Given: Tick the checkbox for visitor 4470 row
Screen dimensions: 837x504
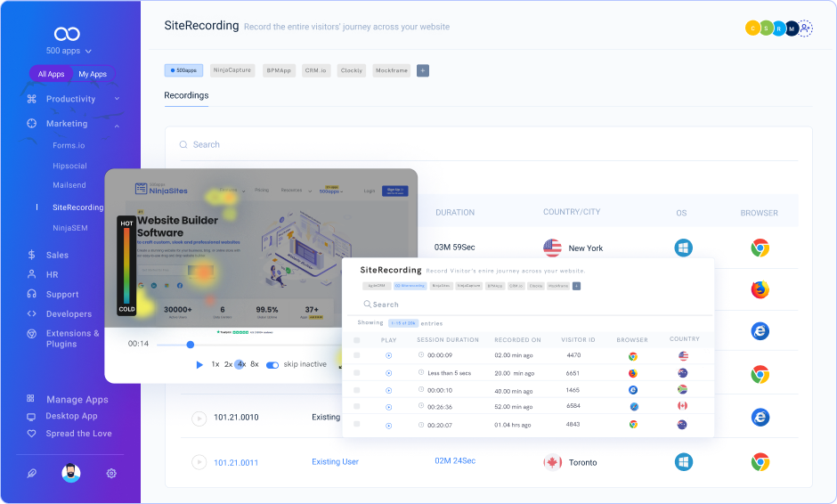Looking at the screenshot, I should [357, 355].
